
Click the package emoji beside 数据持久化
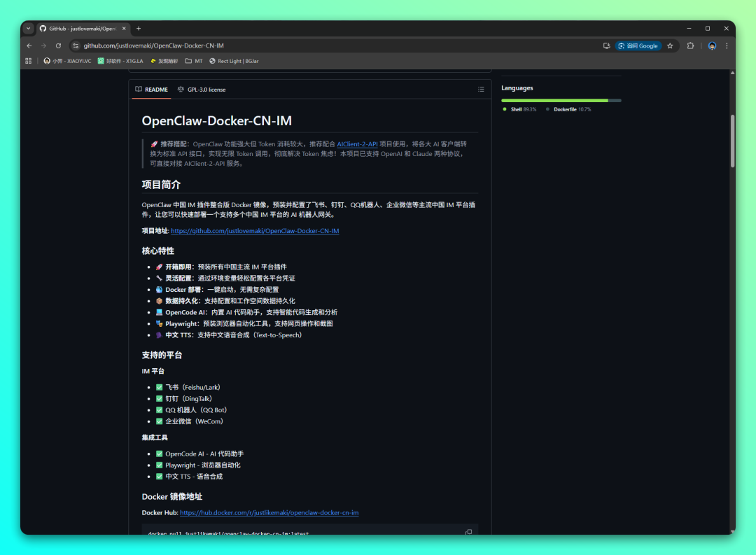[x=159, y=301]
